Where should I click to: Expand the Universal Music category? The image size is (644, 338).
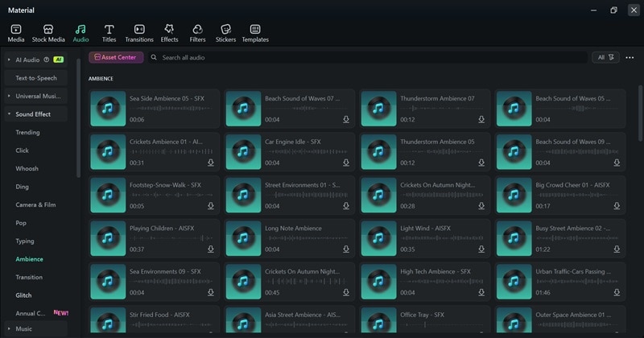pos(9,96)
